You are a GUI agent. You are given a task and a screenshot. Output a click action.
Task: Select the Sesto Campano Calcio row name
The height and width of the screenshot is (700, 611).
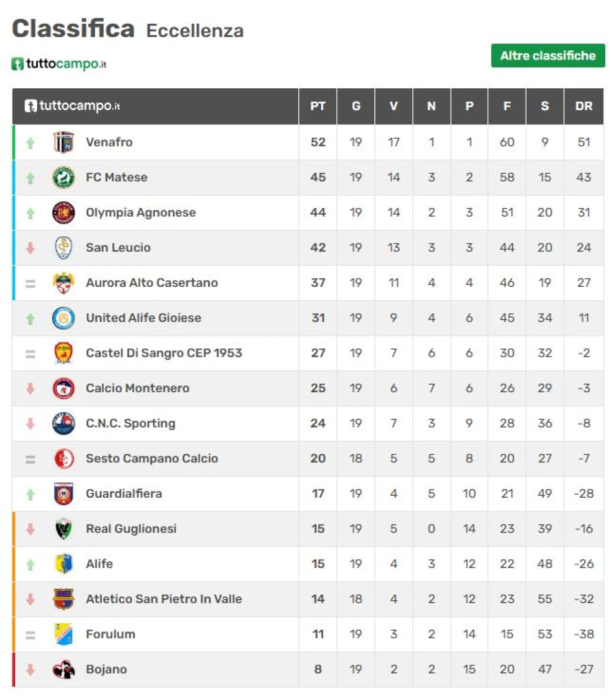pos(152,459)
